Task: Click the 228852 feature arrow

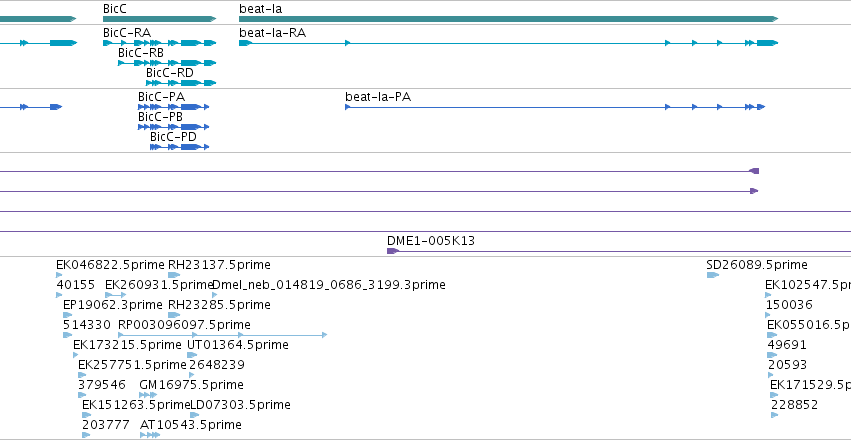Action: point(775,415)
